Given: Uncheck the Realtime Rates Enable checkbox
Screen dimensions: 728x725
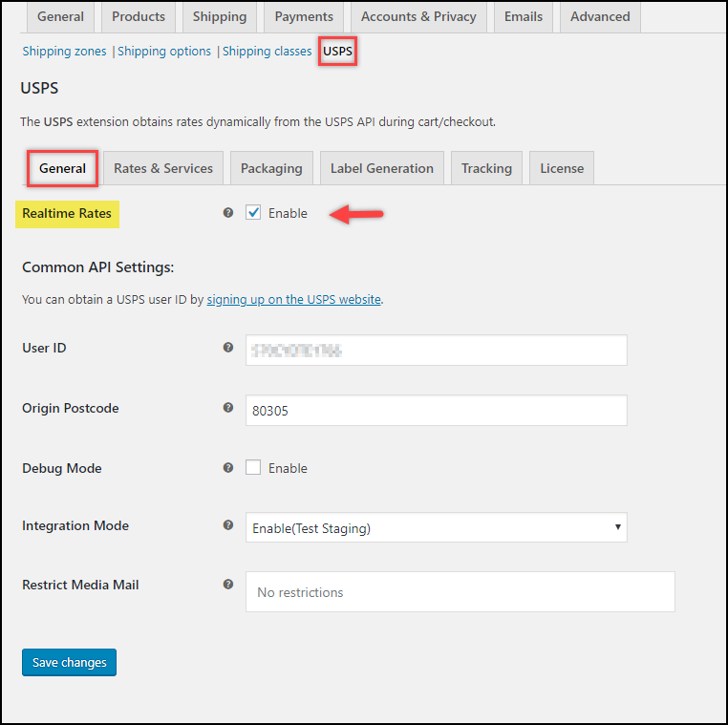Looking at the screenshot, I should (253, 213).
